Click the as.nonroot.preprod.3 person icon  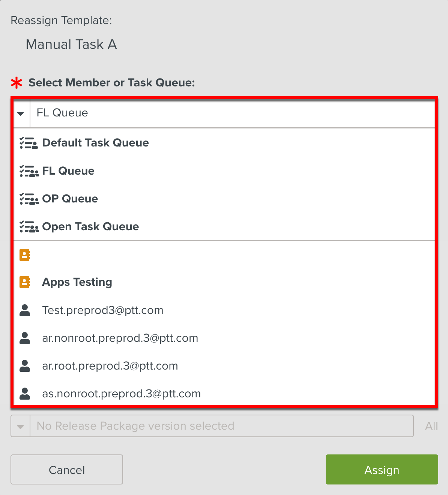[25, 394]
